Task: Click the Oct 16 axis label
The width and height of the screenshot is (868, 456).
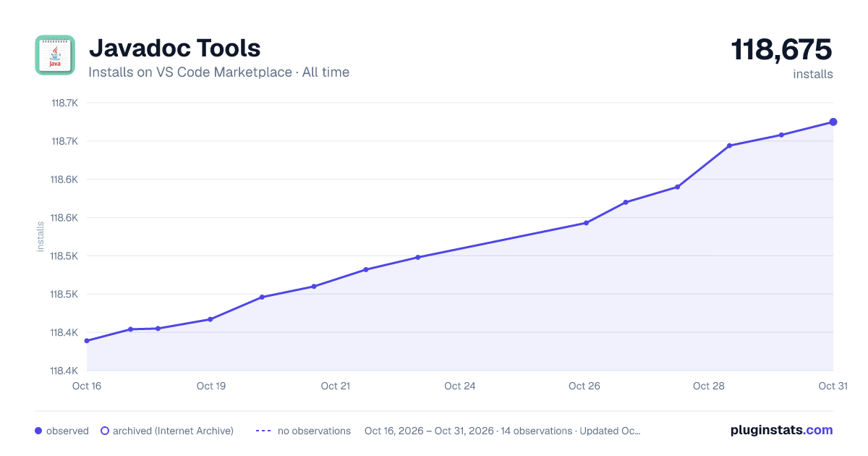Action: tap(87, 386)
